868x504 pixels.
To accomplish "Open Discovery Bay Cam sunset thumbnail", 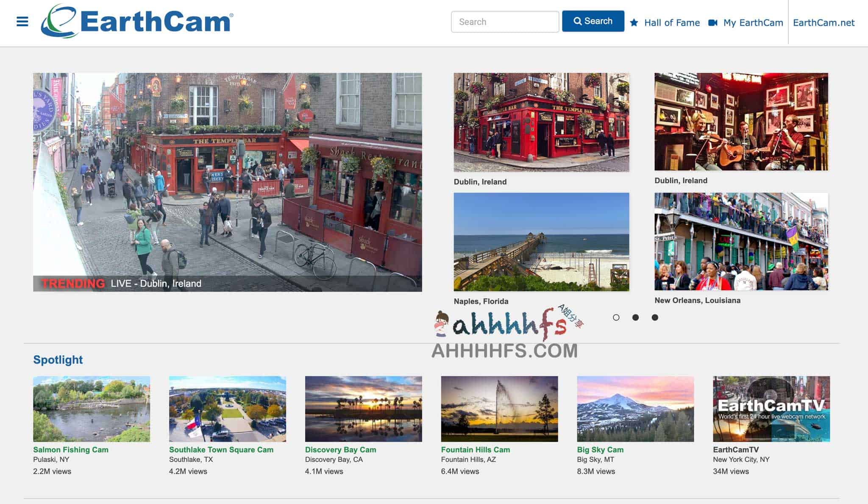I will click(x=363, y=409).
